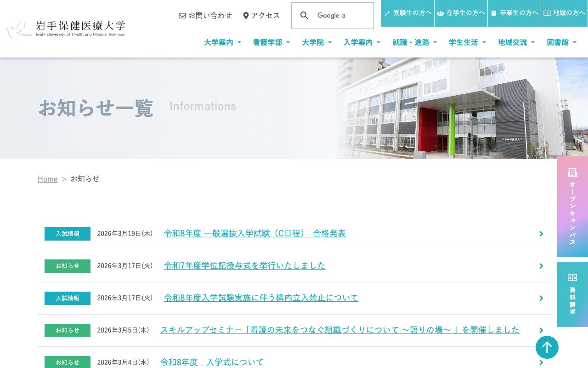Click the map pin icon for アクセス
This screenshot has width=588, height=368.
tap(246, 15)
